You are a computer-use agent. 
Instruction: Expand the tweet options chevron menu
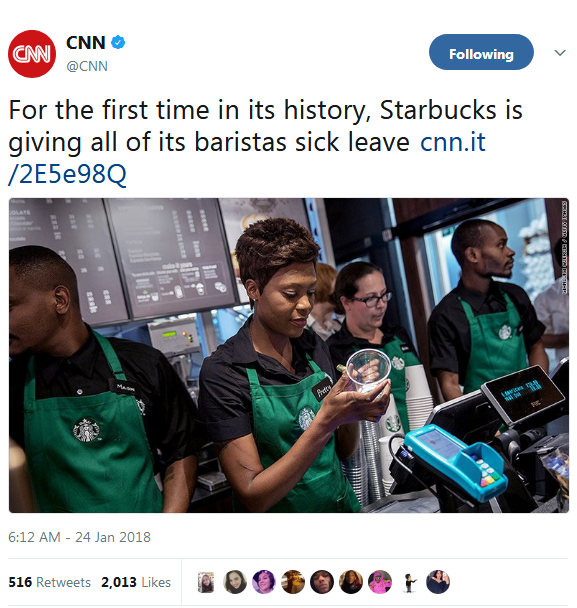click(560, 52)
